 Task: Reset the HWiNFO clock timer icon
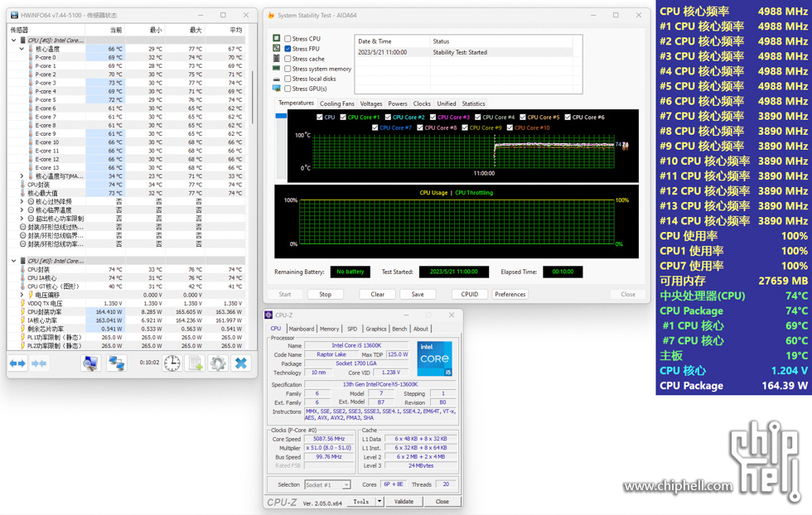click(172, 363)
